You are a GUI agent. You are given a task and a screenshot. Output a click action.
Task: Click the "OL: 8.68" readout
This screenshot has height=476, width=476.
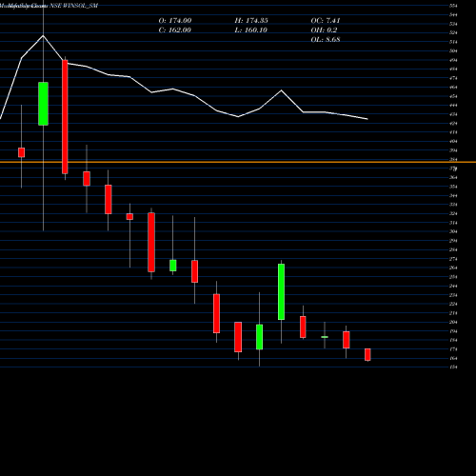coord(326,40)
